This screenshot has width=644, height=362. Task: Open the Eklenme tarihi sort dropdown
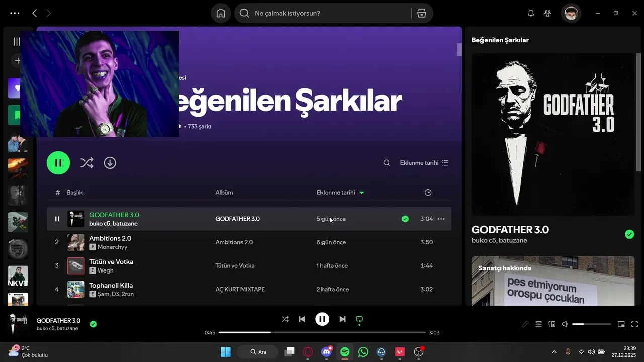point(424,163)
